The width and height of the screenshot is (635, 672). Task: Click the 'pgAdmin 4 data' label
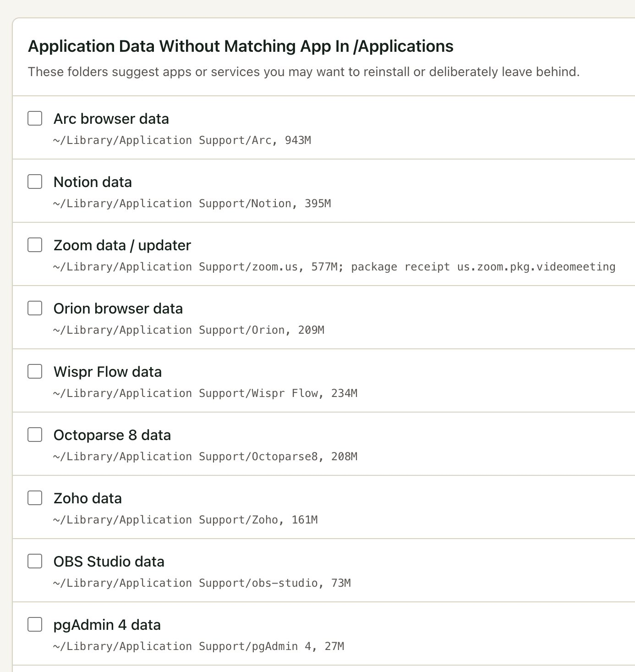pyautogui.click(x=107, y=625)
